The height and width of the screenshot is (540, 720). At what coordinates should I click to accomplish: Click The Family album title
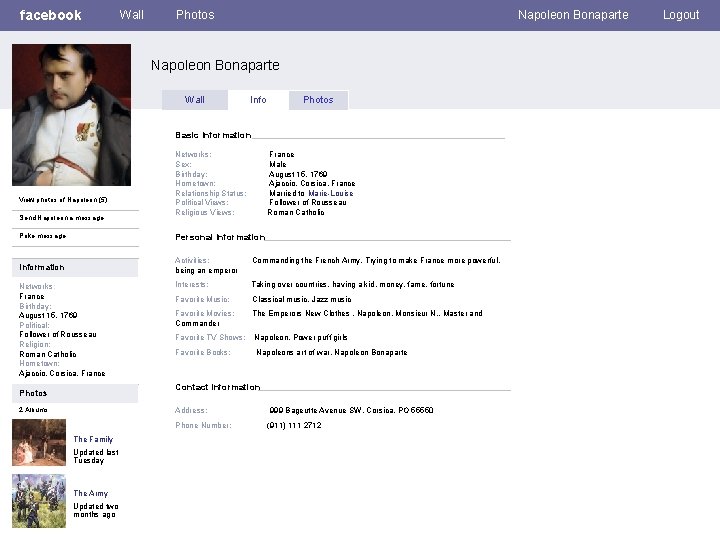(x=93, y=439)
